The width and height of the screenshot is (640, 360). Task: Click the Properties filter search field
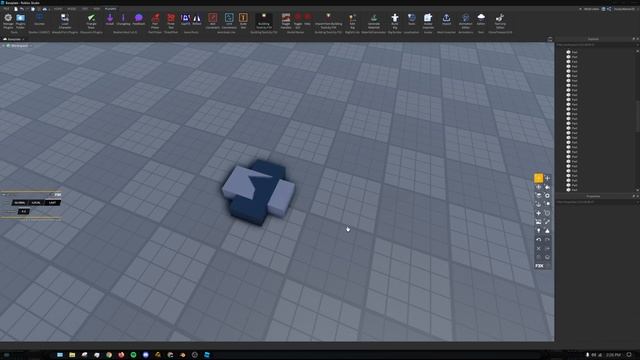tap(597, 202)
